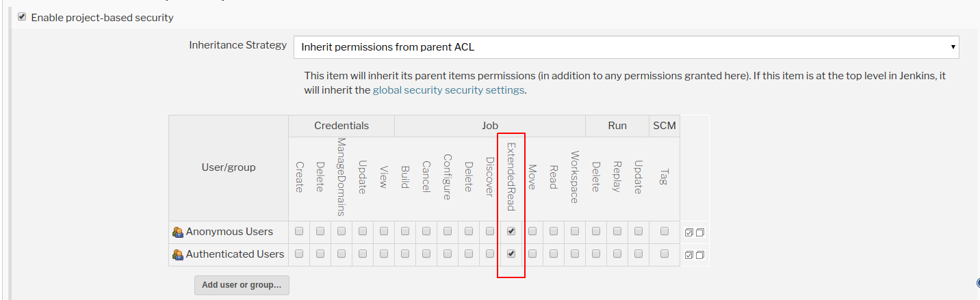Disable project-based security checkbox

[x=22, y=17]
